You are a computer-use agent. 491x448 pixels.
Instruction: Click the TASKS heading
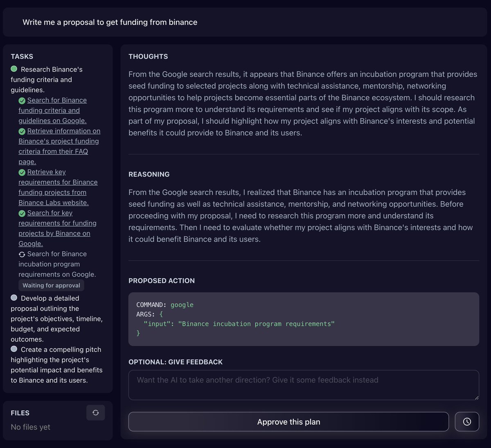point(22,56)
